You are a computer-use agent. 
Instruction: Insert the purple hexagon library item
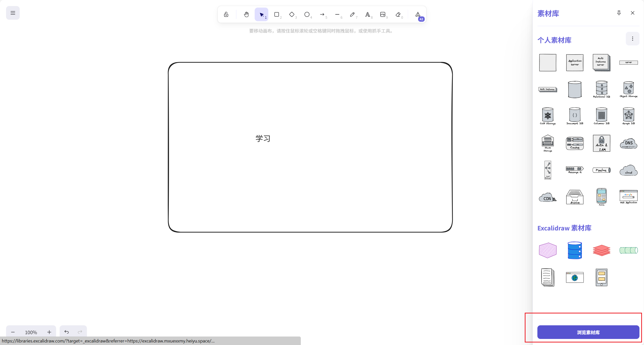coord(548,250)
